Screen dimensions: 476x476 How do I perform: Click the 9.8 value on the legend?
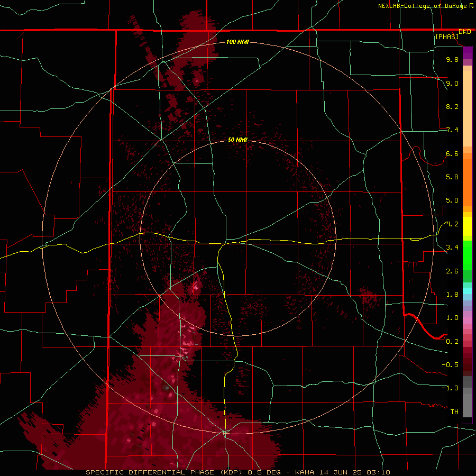[452, 59]
